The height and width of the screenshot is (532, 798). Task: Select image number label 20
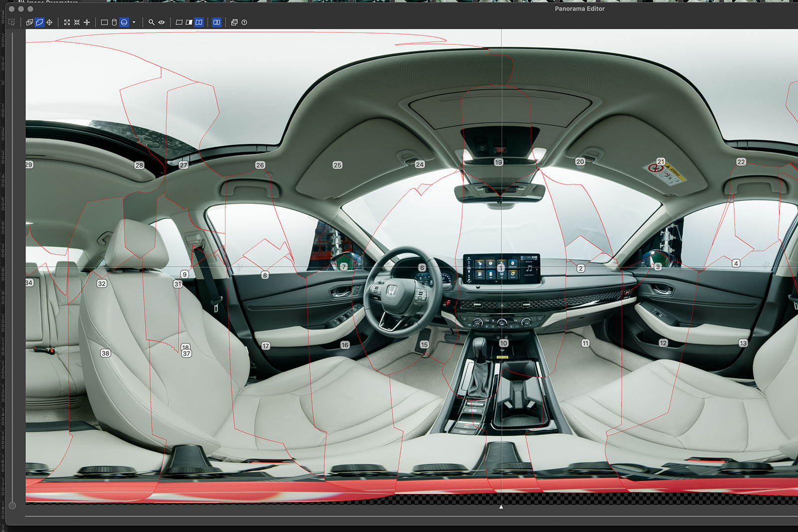pyautogui.click(x=580, y=162)
